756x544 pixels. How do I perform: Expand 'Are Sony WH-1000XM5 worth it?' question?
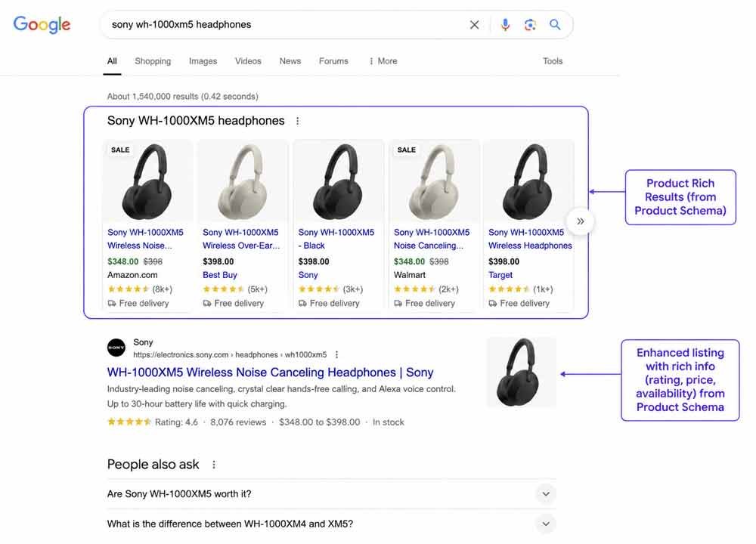point(331,494)
